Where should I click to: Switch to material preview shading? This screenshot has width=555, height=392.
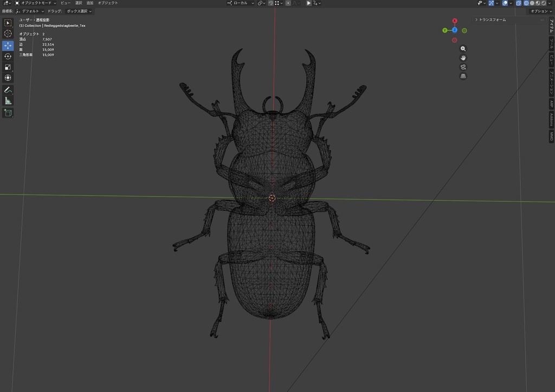[538, 3]
